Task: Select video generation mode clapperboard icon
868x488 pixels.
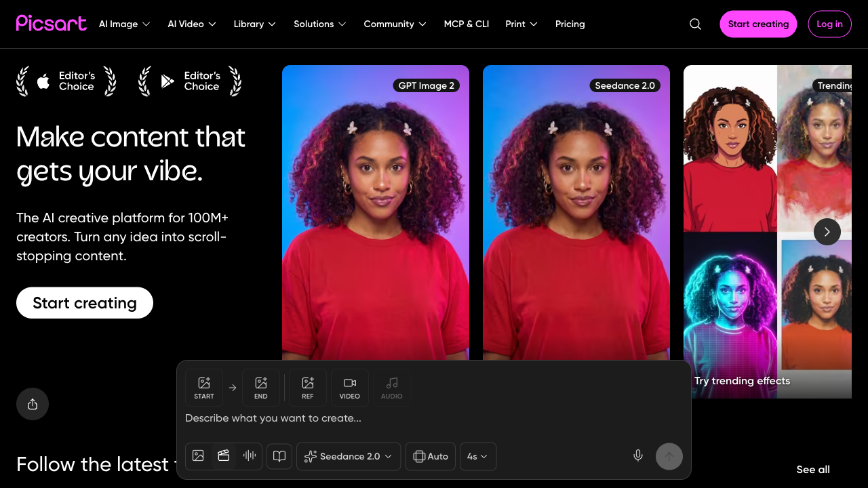Action: point(224,456)
